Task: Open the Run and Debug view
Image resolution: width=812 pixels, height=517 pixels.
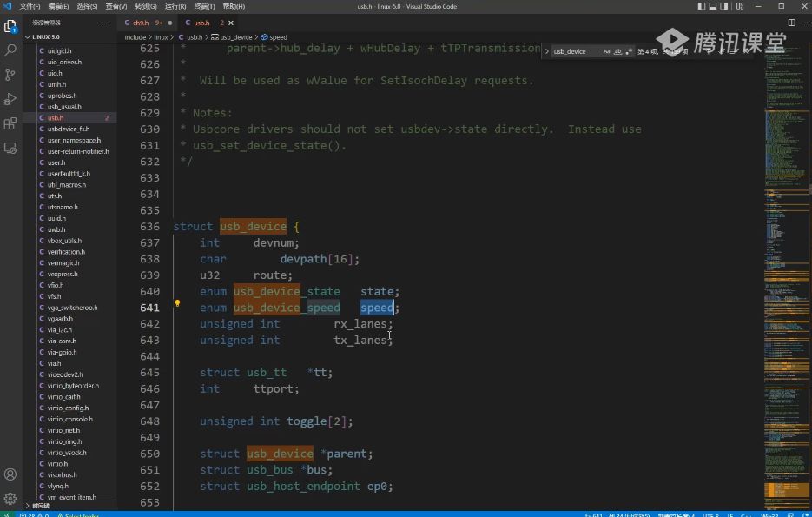Action: click(10, 99)
